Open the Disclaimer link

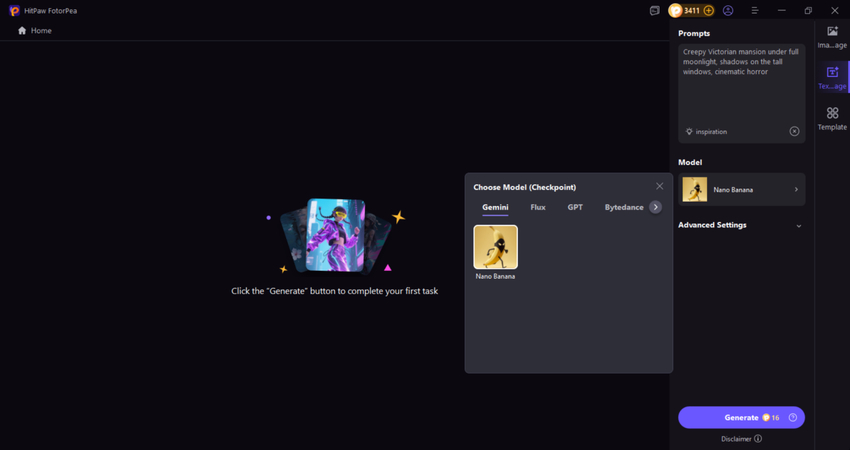pyautogui.click(x=736, y=439)
